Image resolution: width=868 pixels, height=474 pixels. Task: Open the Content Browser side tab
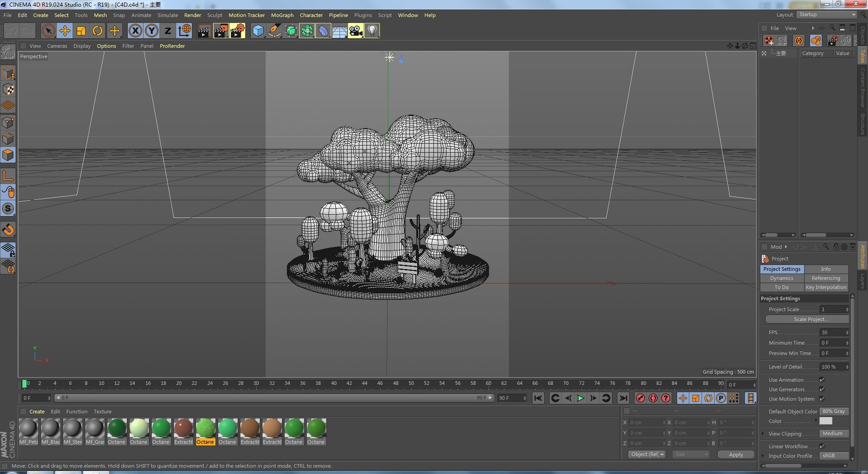coord(863,87)
